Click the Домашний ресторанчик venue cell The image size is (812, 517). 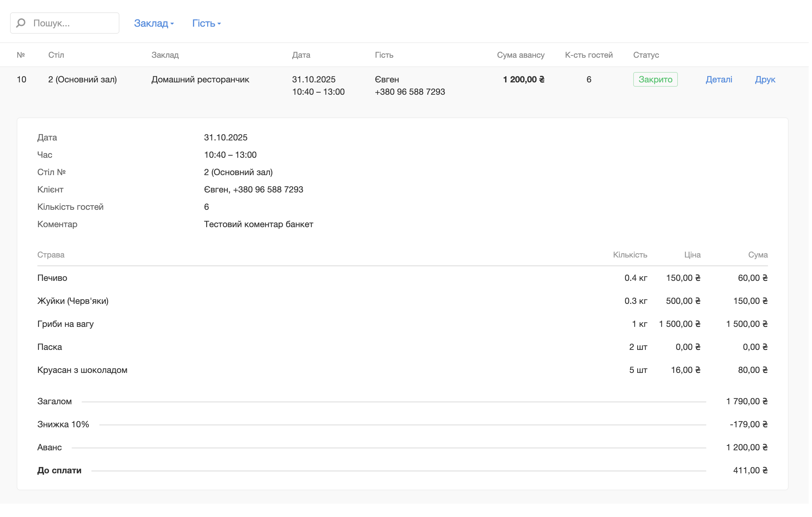coord(200,80)
